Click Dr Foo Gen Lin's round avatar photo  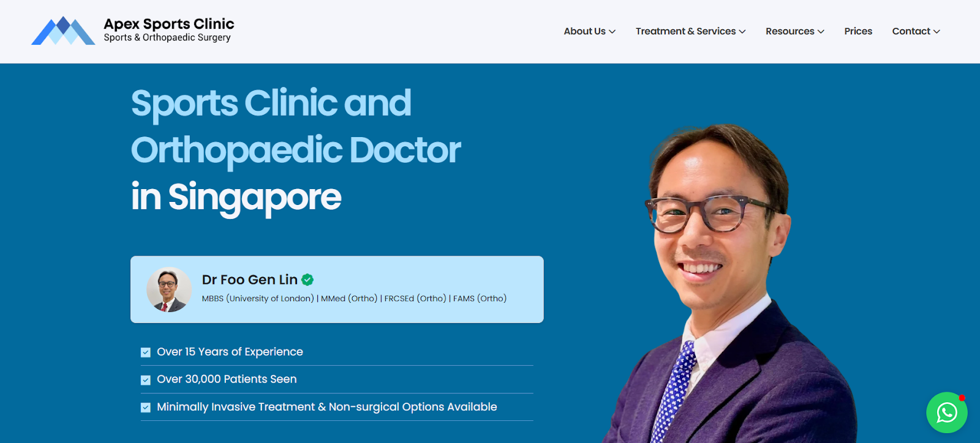(169, 289)
